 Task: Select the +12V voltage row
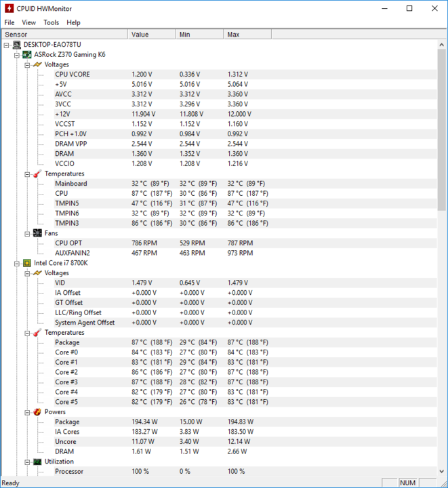pos(245,115)
